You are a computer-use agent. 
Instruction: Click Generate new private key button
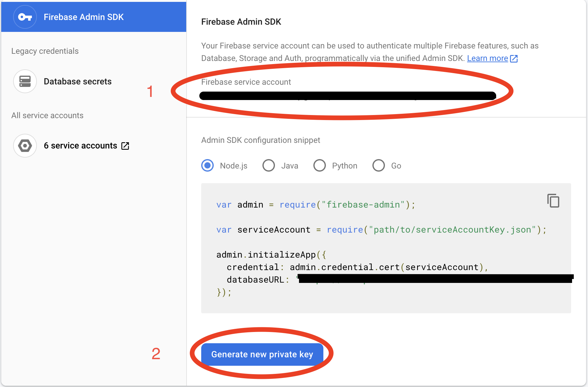coord(262,354)
